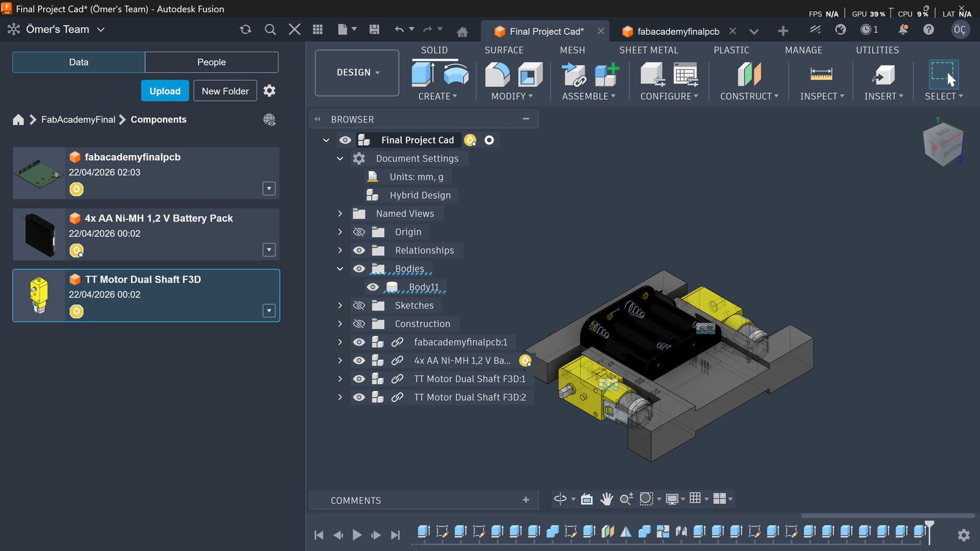980x551 pixels.
Task: Click the data panel refresh icon
Action: pos(246,29)
